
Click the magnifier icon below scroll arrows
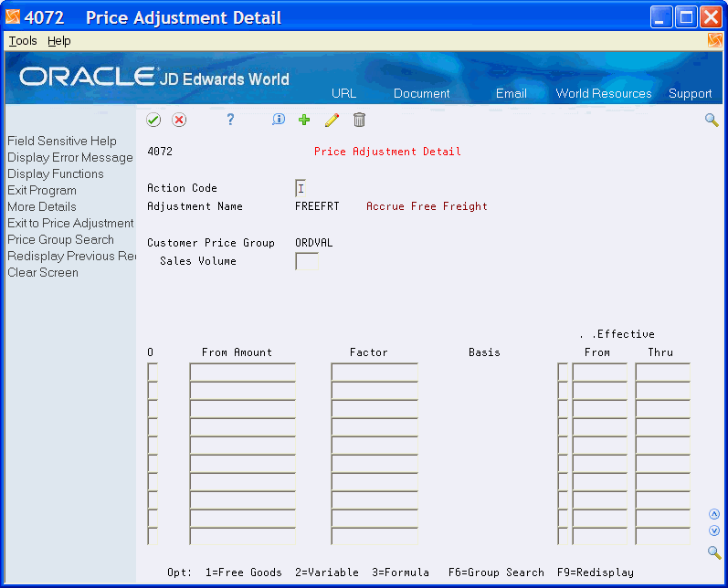(714, 552)
